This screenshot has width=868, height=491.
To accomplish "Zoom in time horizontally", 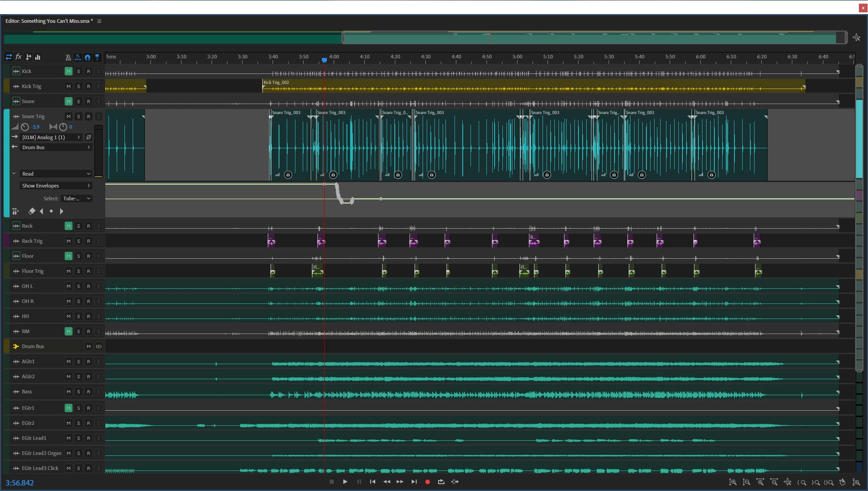I will 760,482.
